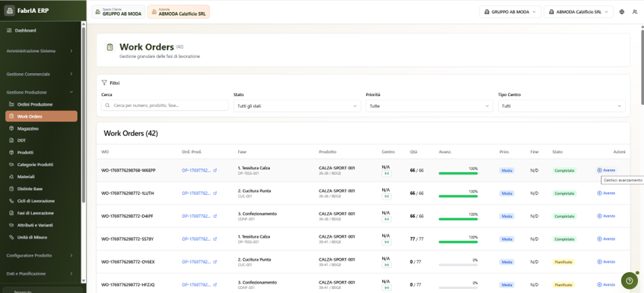The height and width of the screenshot is (293, 644).
Task: Expand Gestione Commerciale menu section
Action: tap(40, 74)
